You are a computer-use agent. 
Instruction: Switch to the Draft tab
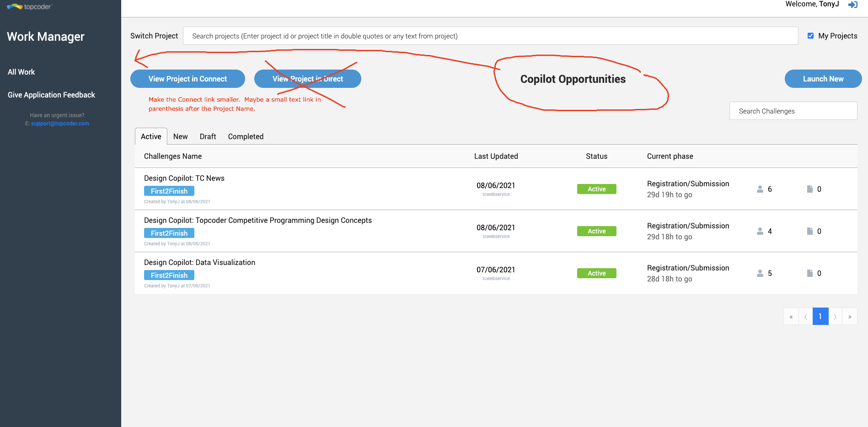click(x=208, y=136)
